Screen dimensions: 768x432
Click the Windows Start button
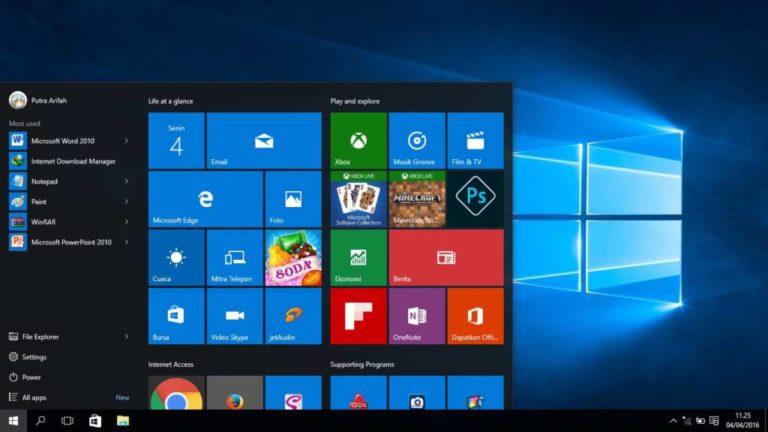[13, 421]
